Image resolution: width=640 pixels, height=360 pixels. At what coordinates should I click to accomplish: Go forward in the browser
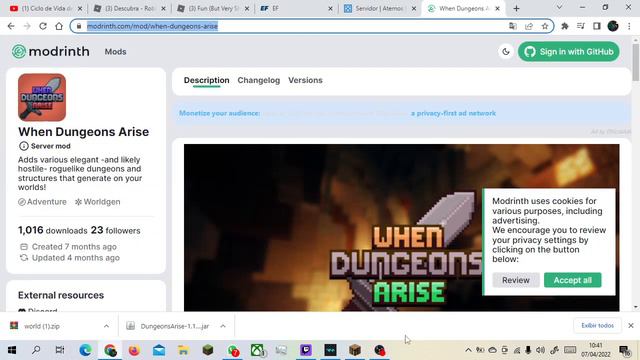27,26
